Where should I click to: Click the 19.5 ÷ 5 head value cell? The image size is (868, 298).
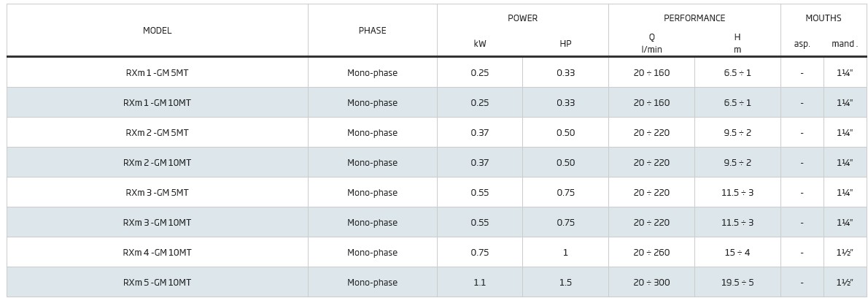737,283
